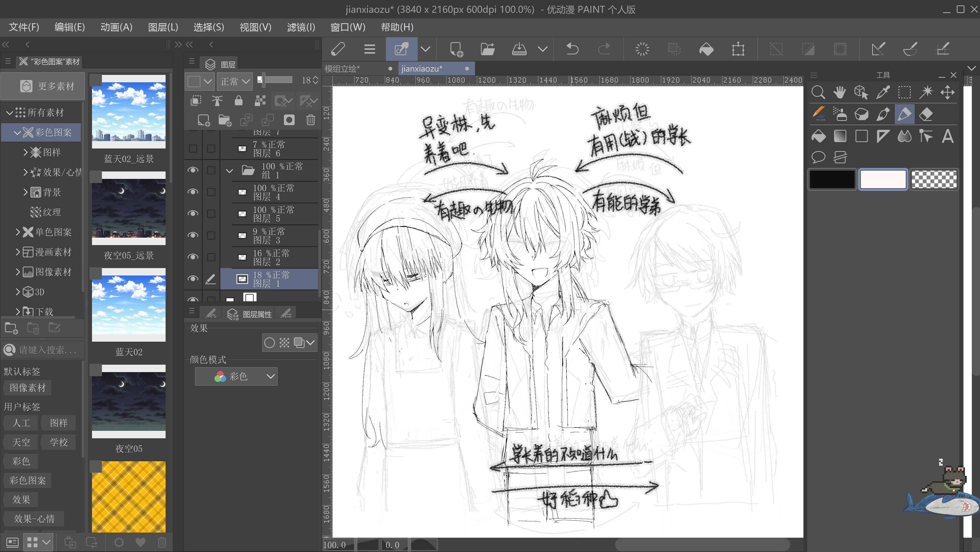Click the Undo arrow in the command bar
The height and width of the screenshot is (552, 980).
(572, 49)
